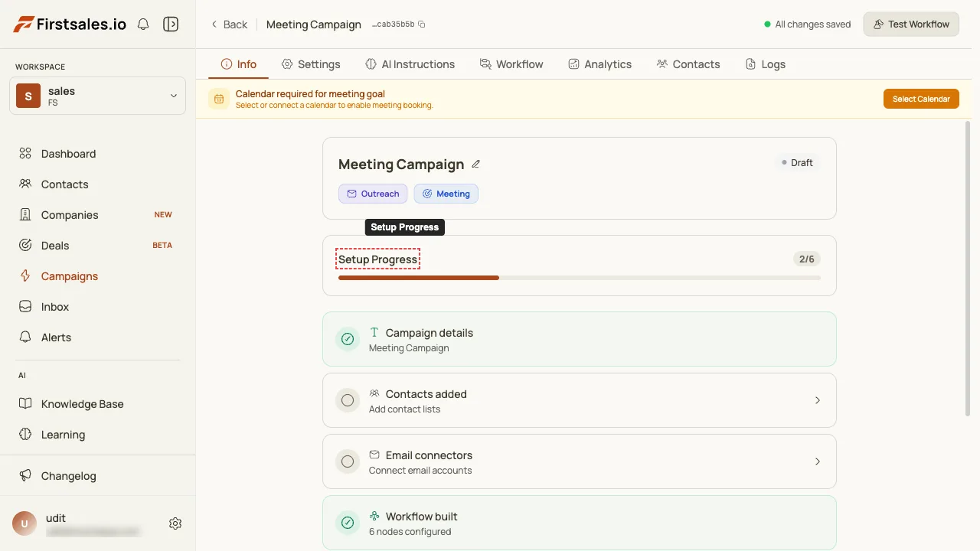Click the Email connectors envelope icon

[374, 455]
